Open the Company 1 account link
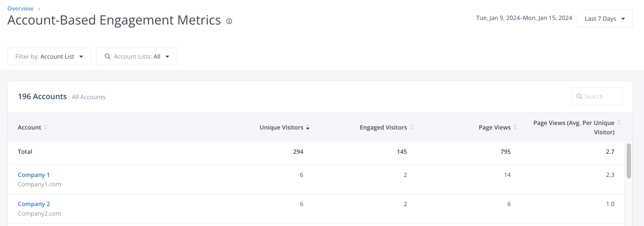Viewport: 644px width, 226px height. (x=34, y=175)
